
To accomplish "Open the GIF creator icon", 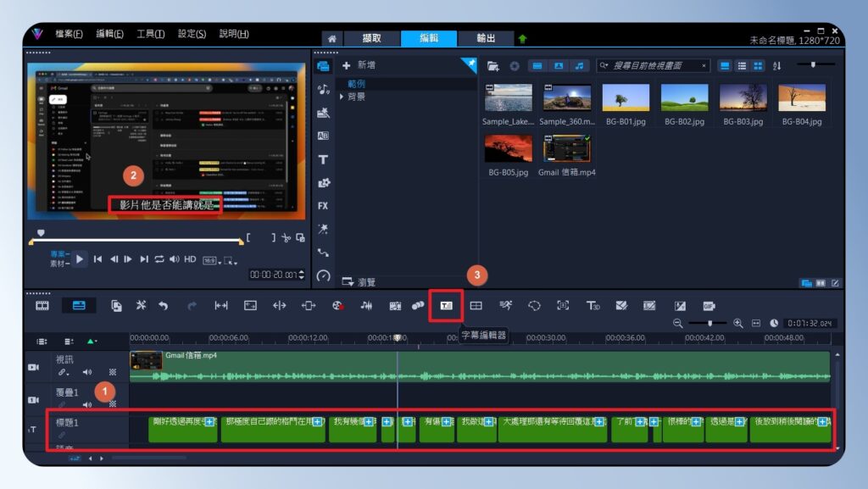I will 709,305.
